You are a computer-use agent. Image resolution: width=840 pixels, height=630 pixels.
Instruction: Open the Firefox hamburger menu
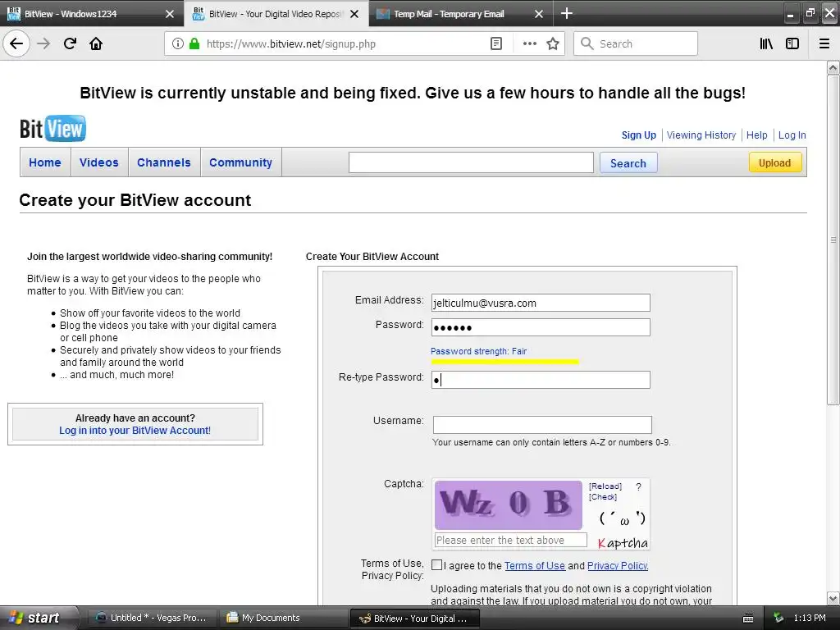[824, 44]
